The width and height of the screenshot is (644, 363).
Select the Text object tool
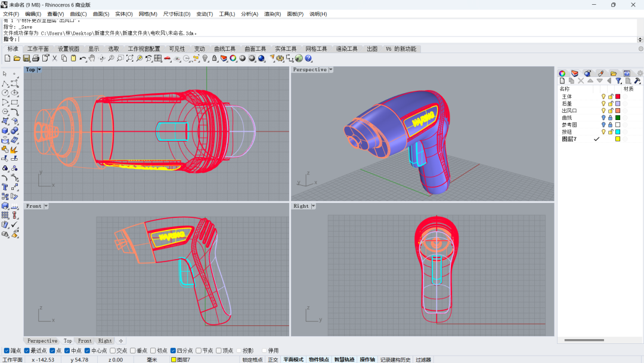tap(5, 187)
